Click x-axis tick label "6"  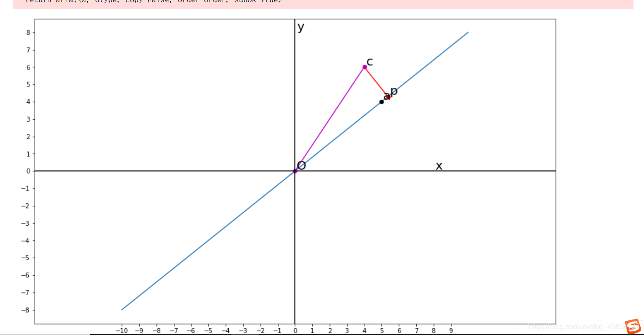pos(399,330)
